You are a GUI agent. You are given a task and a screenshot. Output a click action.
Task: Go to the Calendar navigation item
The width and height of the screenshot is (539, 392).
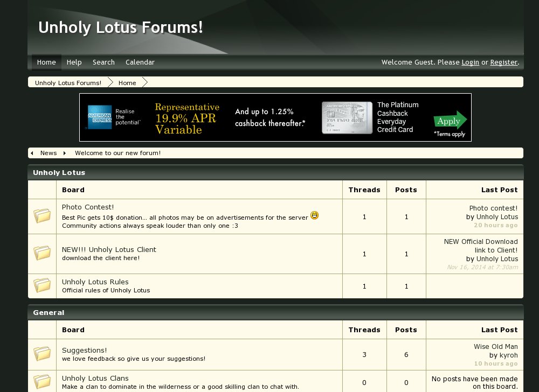(140, 62)
